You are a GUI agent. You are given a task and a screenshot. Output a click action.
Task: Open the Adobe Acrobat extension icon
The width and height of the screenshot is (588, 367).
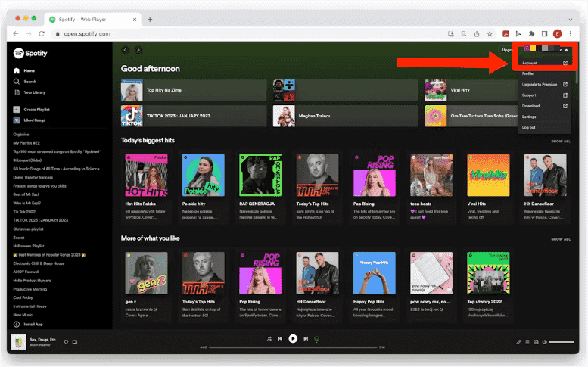[506, 34]
